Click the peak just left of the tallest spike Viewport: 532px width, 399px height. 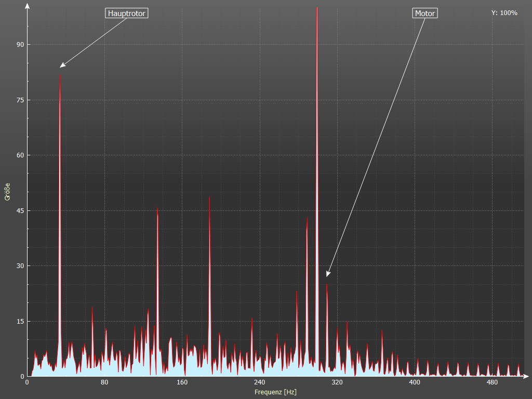click(307, 220)
